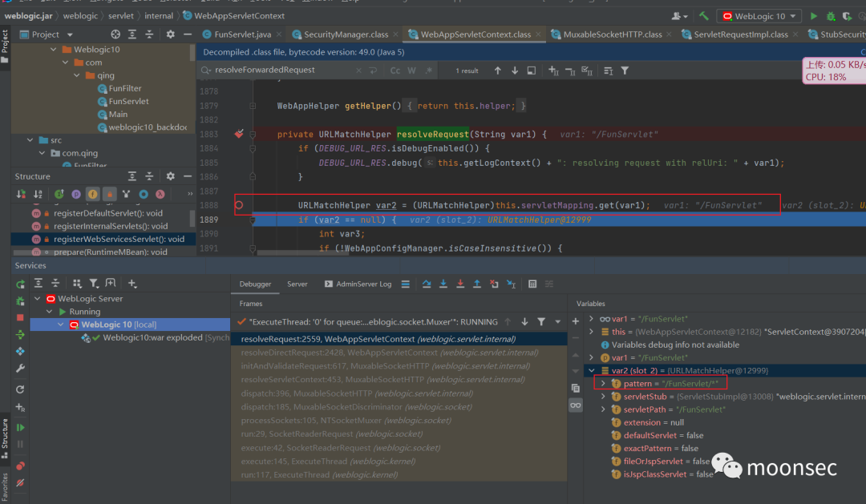Click the Step Out debugger icon
Image resolution: width=866 pixels, height=504 pixels.
pos(476,284)
